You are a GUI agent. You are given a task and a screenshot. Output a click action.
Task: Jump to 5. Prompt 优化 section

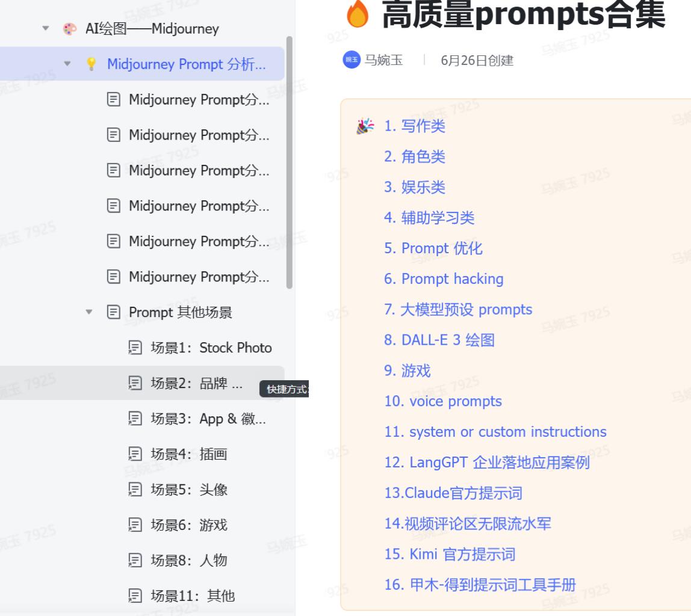(433, 248)
